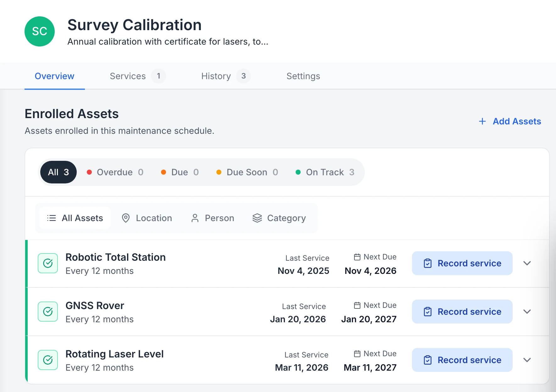
Task: Open the Overview tab
Action: coord(54,76)
